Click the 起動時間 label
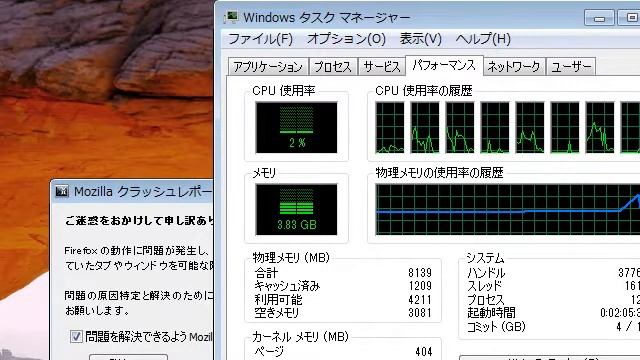The image size is (640, 360). [491, 313]
